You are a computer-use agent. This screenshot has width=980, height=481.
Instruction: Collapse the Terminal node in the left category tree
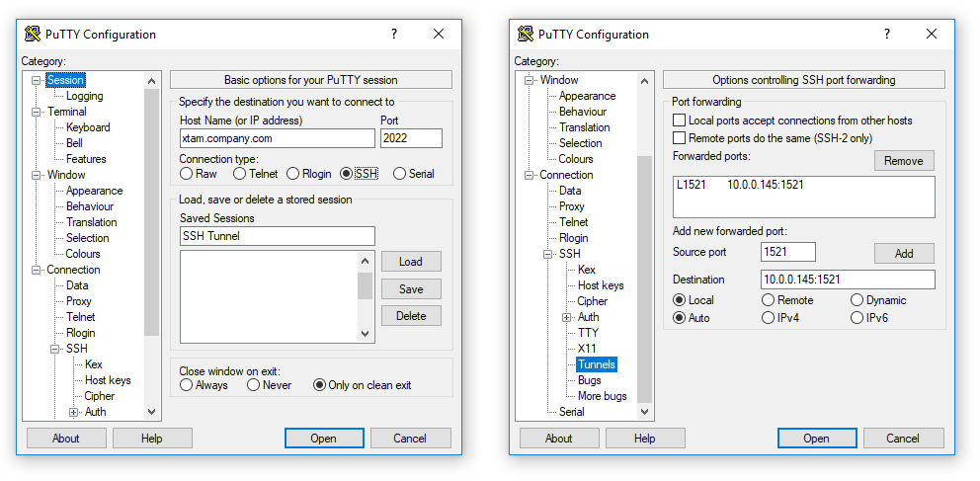(x=37, y=112)
